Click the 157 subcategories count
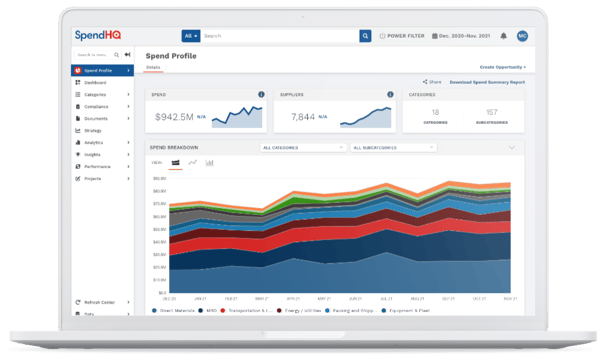Viewport: 600px width, 361px height. 492,113
